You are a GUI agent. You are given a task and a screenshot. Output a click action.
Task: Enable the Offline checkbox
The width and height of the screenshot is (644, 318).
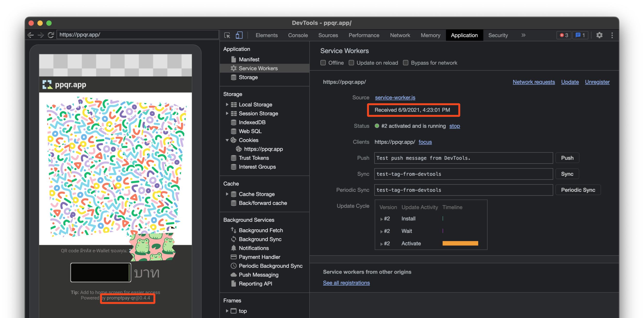323,63
